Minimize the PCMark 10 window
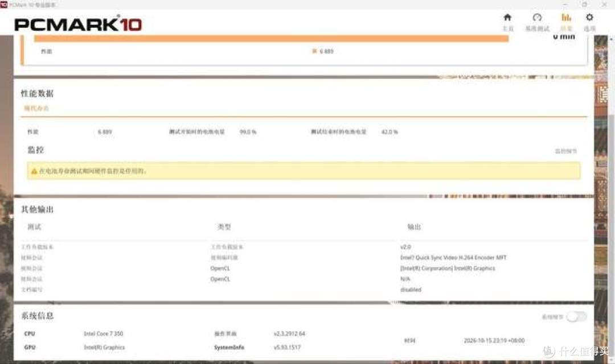This screenshot has height=364, width=615. tap(565, 5)
